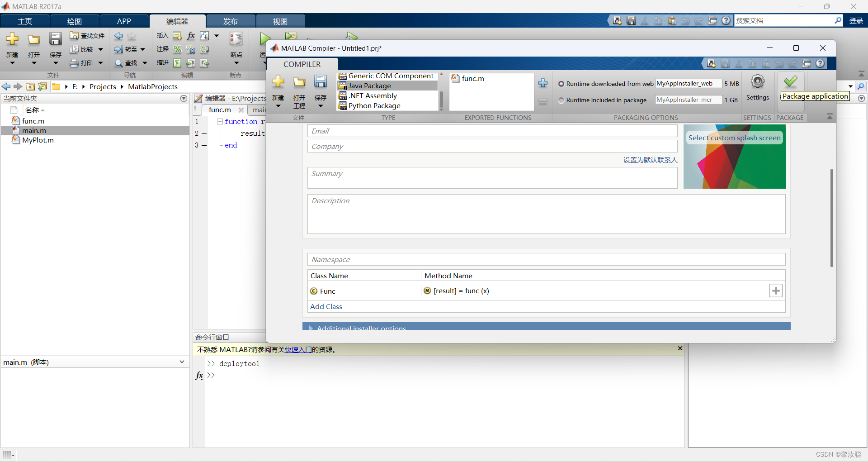Screen dimensions: 868x462
Task: Click the fx insert function icon
Action: pyautogui.click(x=191, y=36)
